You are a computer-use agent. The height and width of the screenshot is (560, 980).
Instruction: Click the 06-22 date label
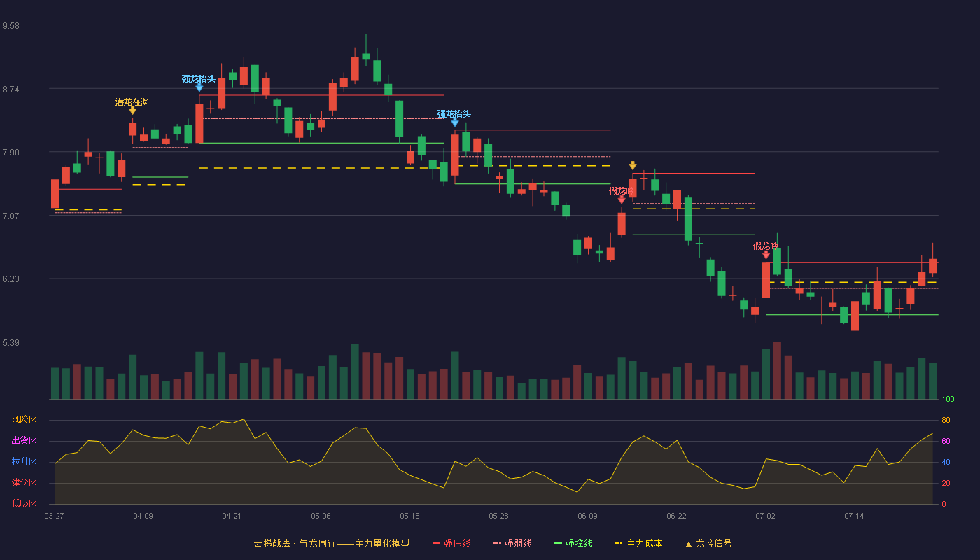tap(676, 516)
